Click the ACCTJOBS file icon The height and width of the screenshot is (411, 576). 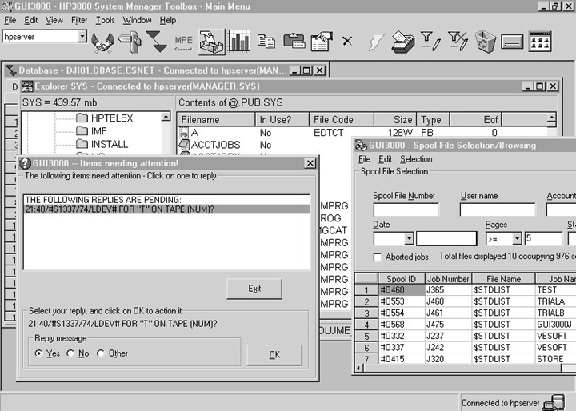pos(184,145)
